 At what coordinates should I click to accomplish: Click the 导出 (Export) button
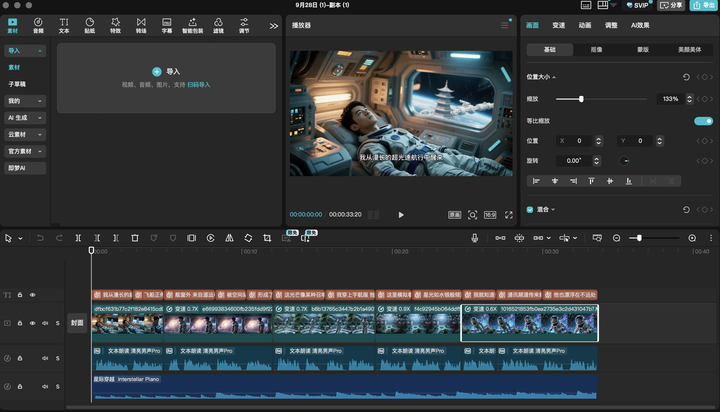point(703,5)
